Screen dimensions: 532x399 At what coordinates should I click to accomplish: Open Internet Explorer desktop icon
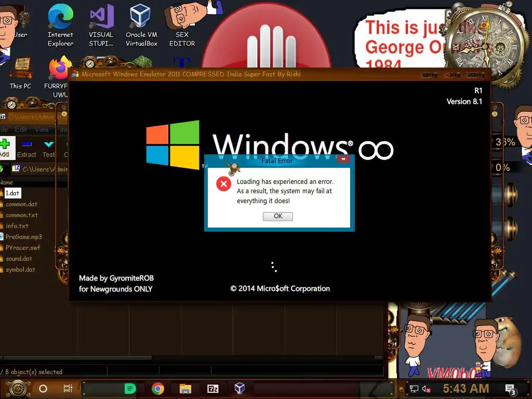[x=60, y=26]
